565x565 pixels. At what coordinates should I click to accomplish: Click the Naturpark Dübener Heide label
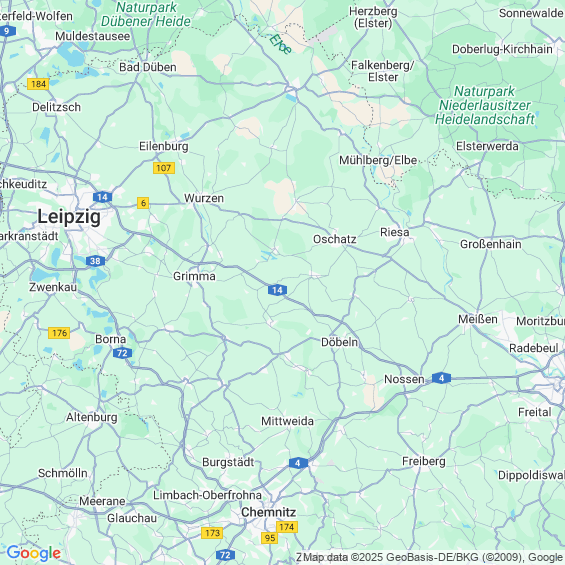tap(146, 14)
